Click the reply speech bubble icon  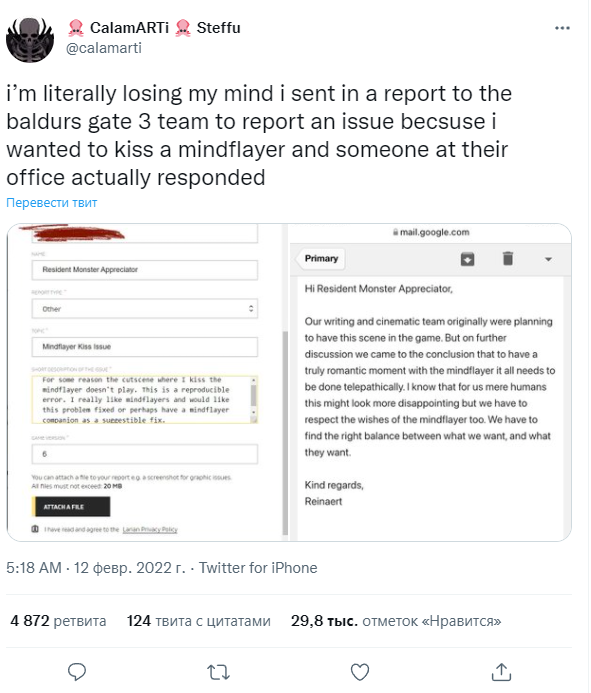(76, 672)
